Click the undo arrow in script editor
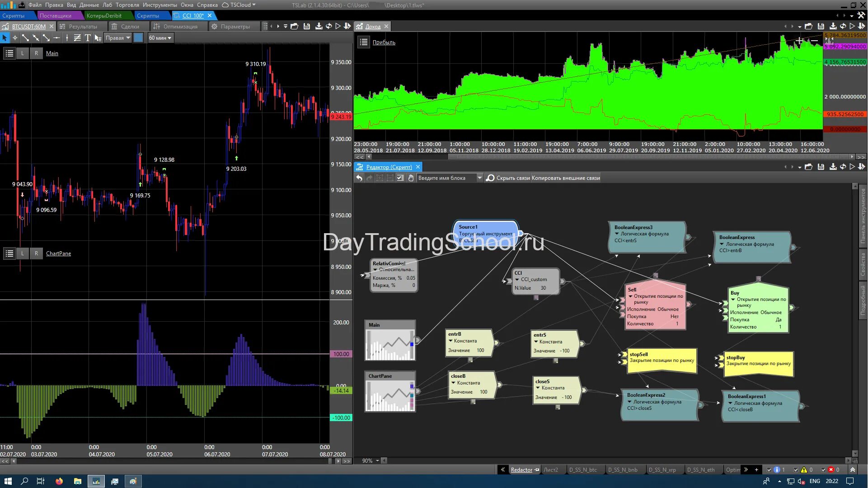Image resolution: width=868 pixels, height=488 pixels. point(359,178)
